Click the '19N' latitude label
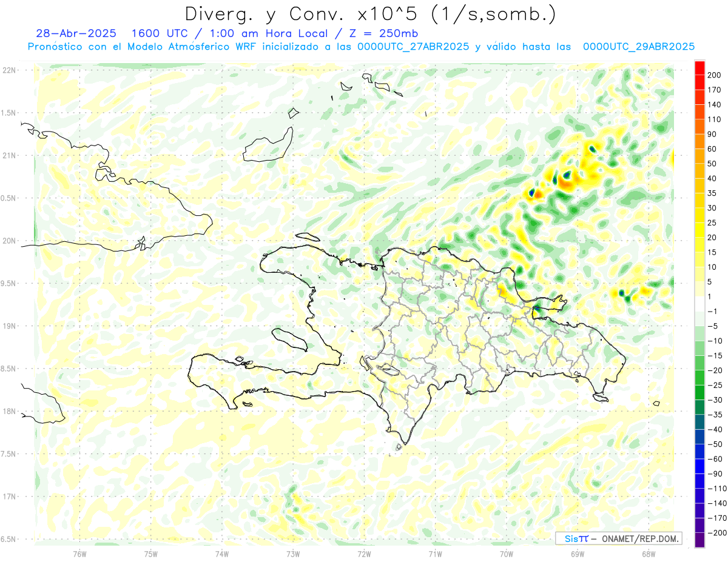This screenshot has width=728, height=562. 9,326
